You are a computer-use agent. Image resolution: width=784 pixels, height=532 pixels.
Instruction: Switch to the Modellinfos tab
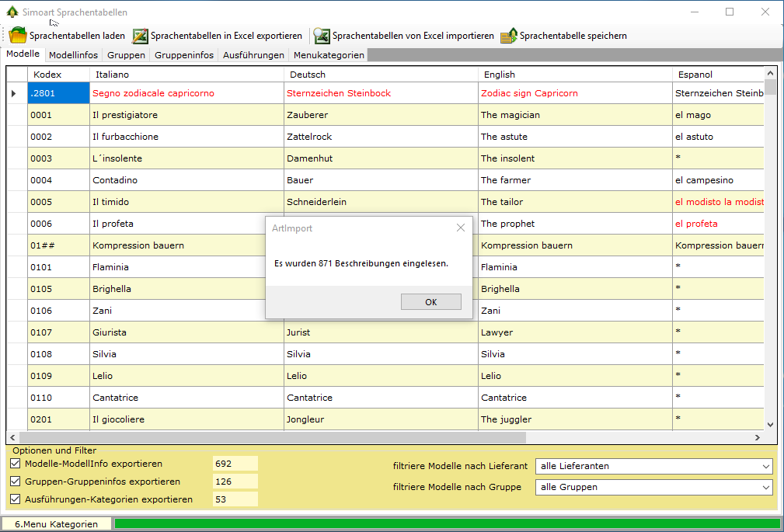73,55
